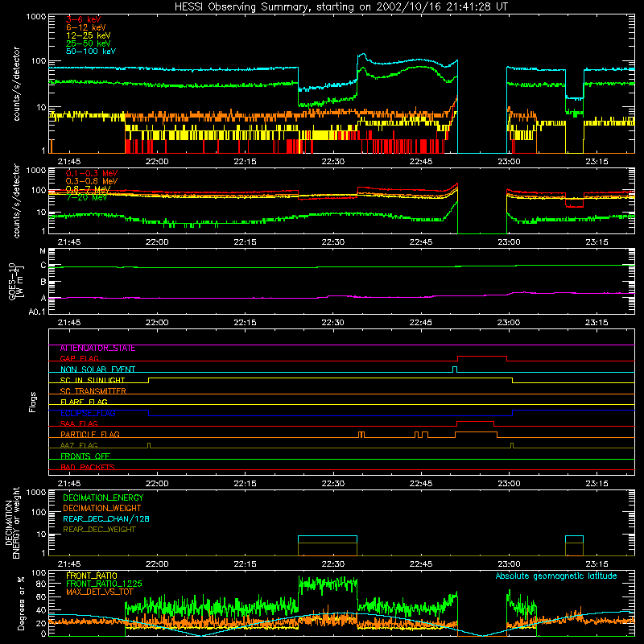This screenshot has width=644, height=644.
Task: Click the HESSI Observing Summary title text
Action: click(x=341, y=7)
